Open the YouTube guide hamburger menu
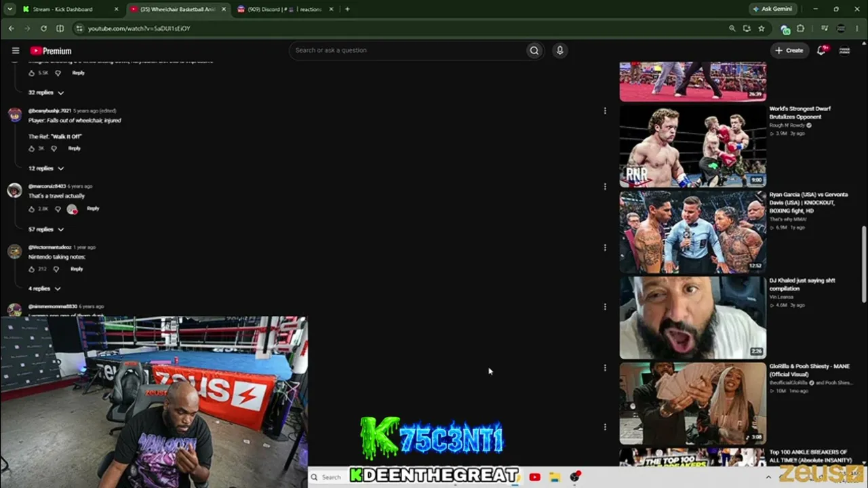This screenshot has height=488, width=868. 16,50
